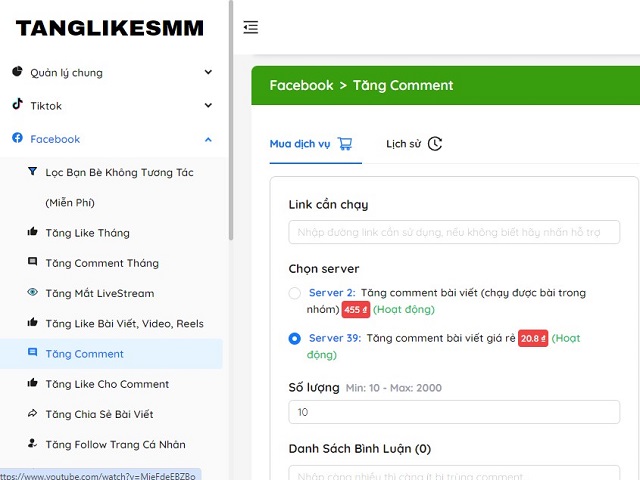The width and height of the screenshot is (640, 480).
Task: Expand Quản lý chung chevron
Action: 208,72
